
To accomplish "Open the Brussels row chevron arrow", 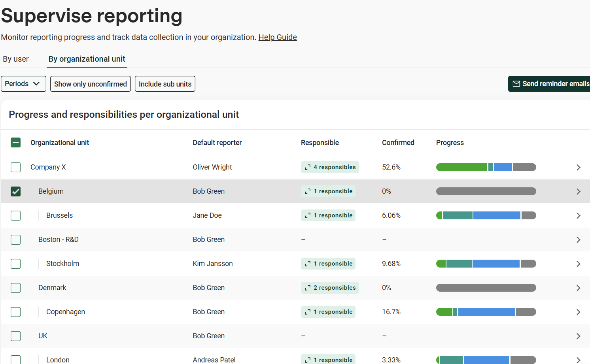I will 578,216.
